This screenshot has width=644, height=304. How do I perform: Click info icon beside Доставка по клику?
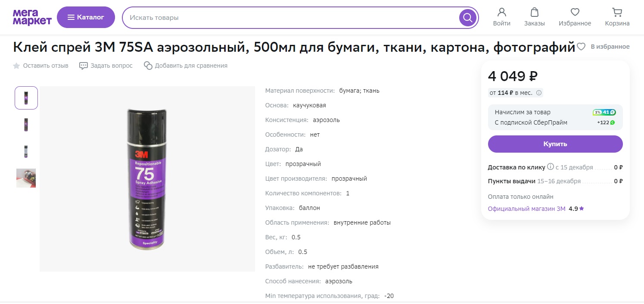pyautogui.click(x=550, y=167)
